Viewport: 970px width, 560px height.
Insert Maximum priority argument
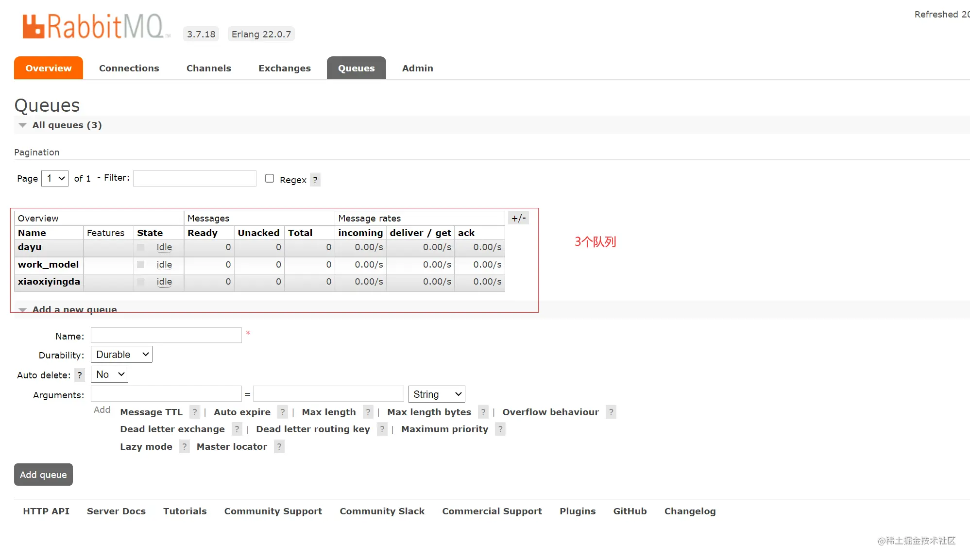pos(444,429)
